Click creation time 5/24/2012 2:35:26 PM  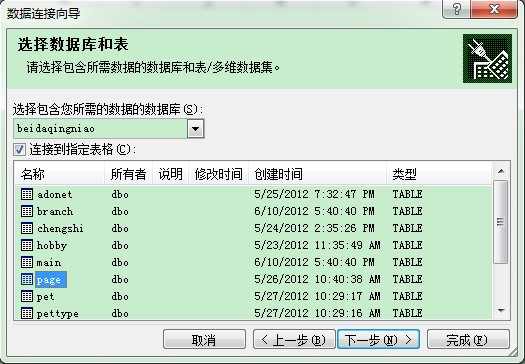point(314,228)
